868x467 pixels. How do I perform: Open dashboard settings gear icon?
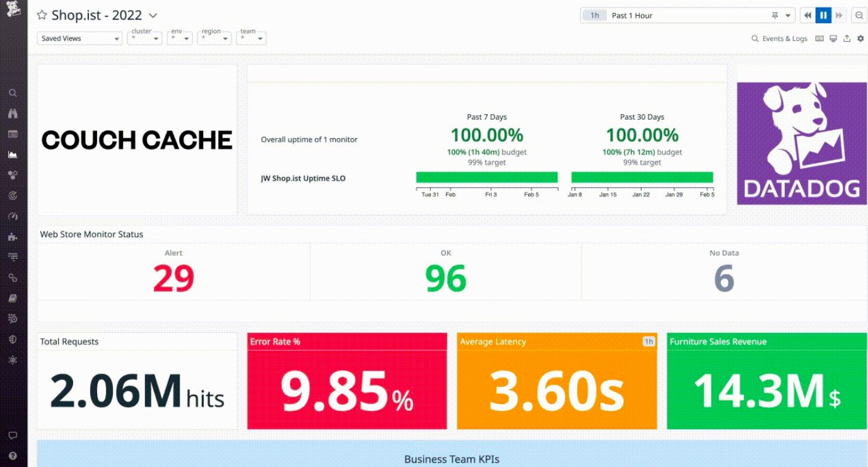860,38
